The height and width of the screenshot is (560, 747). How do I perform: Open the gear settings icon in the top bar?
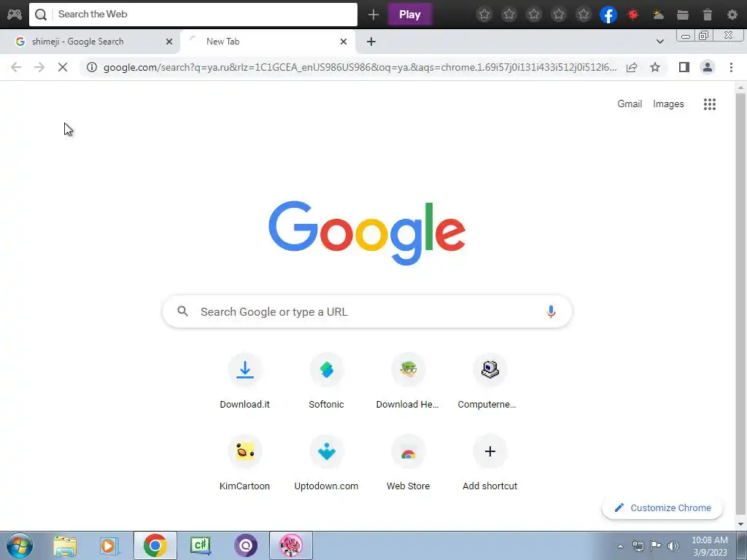[732, 15]
